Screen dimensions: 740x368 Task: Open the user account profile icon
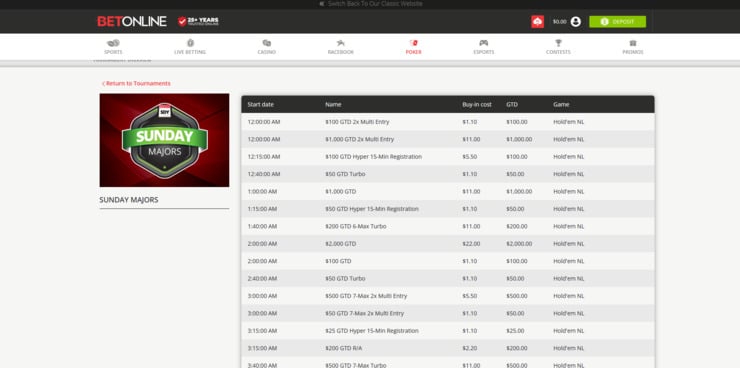(575, 22)
